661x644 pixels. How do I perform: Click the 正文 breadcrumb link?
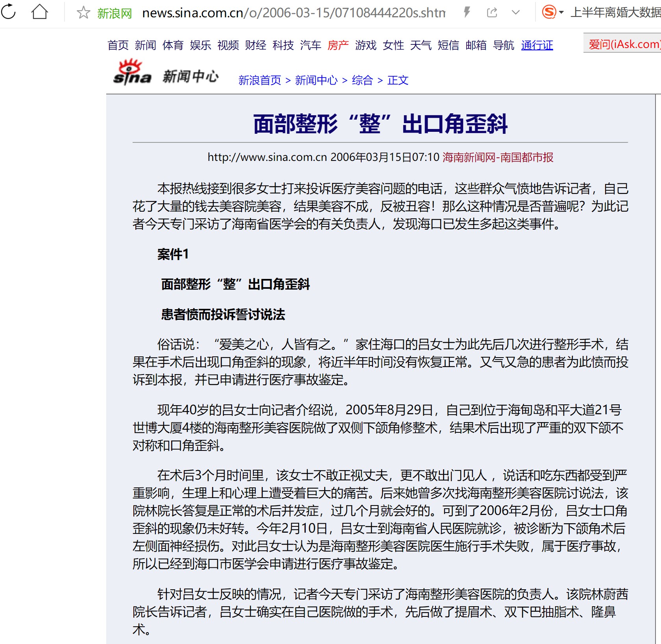tap(398, 80)
